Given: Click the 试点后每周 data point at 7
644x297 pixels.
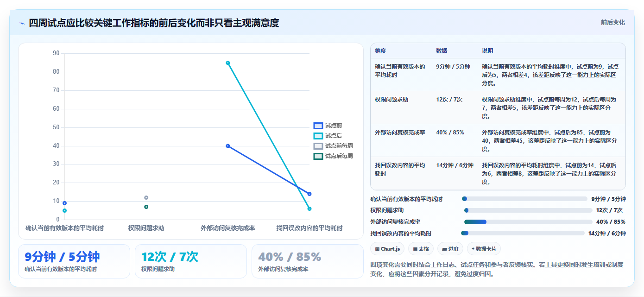Looking at the screenshot, I should pos(146,207).
